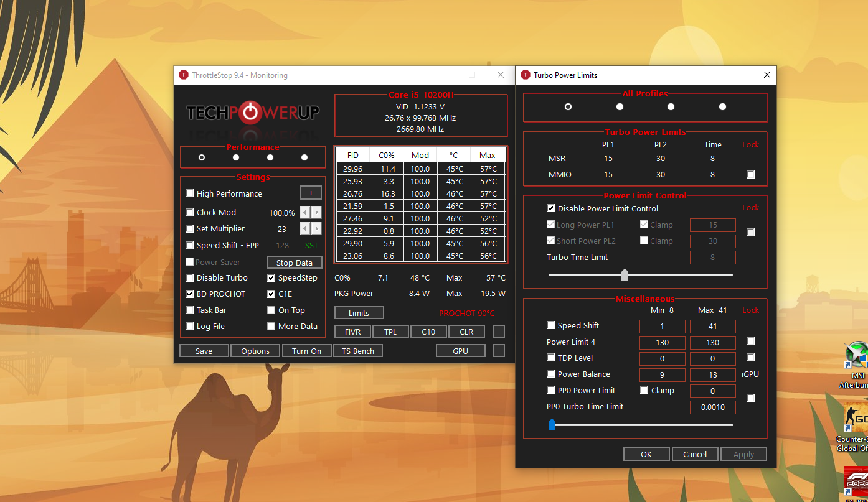This screenshot has height=502, width=868.
Task: Uncheck Disable Power Limit Control
Action: coord(550,208)
